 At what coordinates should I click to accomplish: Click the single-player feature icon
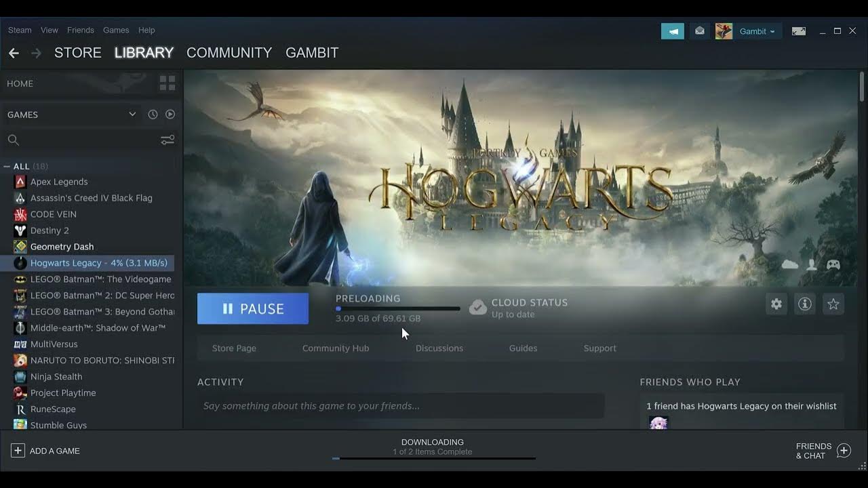(x=812, y=264)
